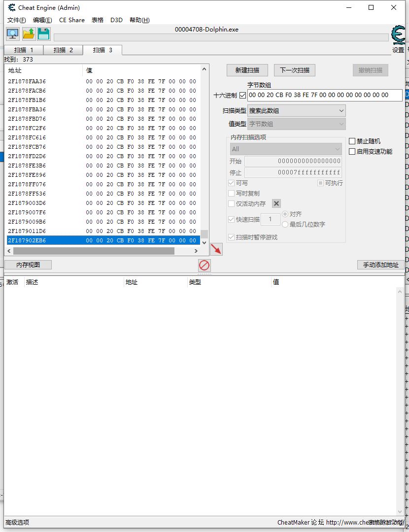Open the 扫描类型 dropdown

coord(296,111)
